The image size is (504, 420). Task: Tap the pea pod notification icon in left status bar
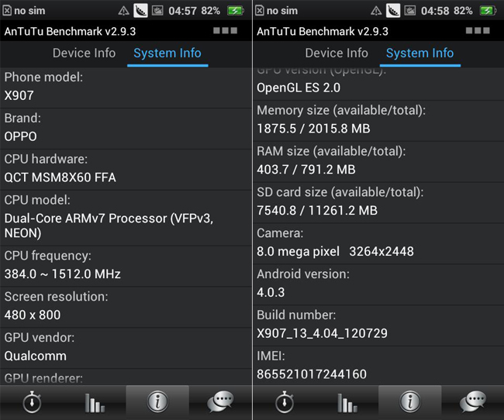[x=141, y=11]
